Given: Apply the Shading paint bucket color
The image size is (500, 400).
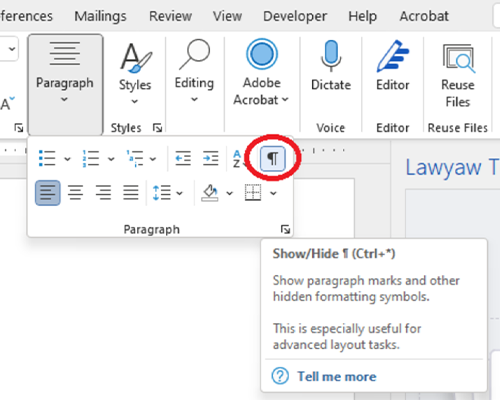Looking at the screenshot, I should [x=210, y=193].
